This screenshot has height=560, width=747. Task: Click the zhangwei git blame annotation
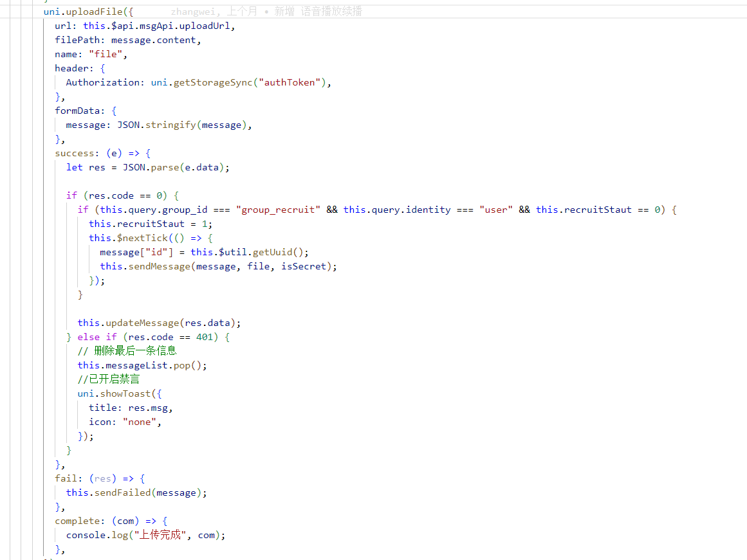[266, 12]
